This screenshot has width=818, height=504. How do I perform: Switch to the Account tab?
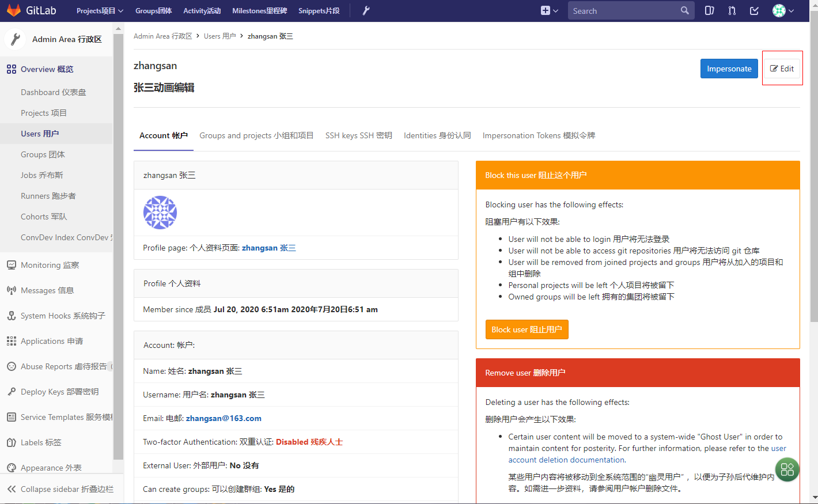tap(164, 135)
